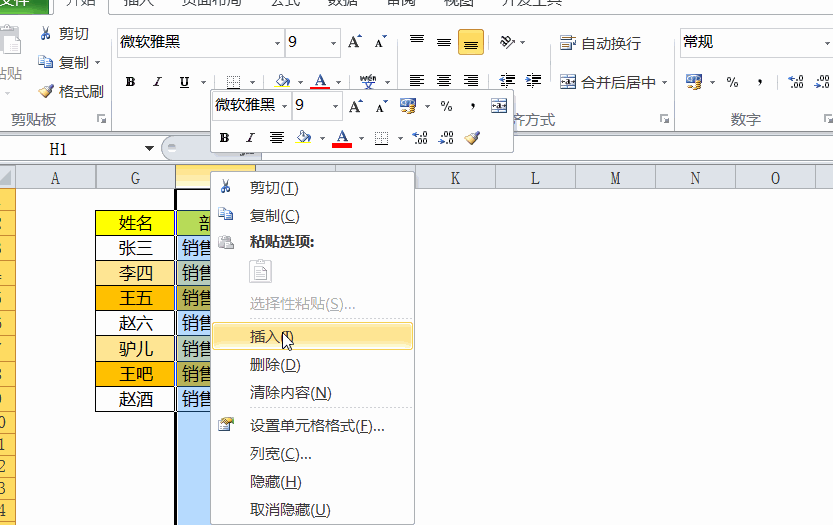The height and width of the screenshot is (525, 833).
Task: Open the clipboard 剪贴板 dialog launcher
Action: (101, 119)
